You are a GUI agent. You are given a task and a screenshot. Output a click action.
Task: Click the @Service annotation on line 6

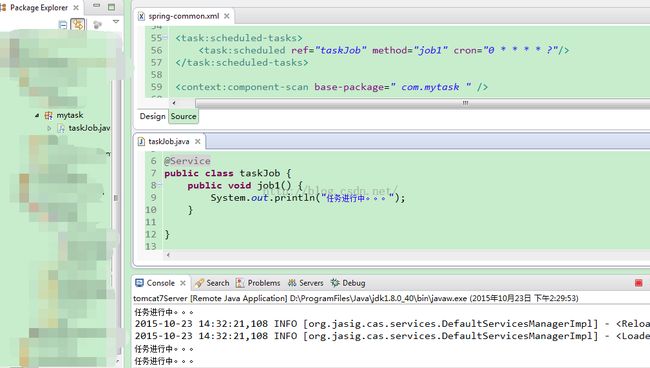point(187,161)
